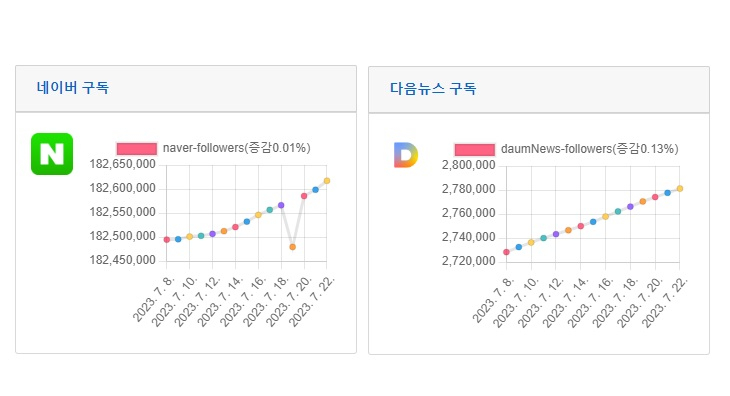
Task: Select the first red data point in Daum chart
Action: pyautogui.click(x=507, y=252)
